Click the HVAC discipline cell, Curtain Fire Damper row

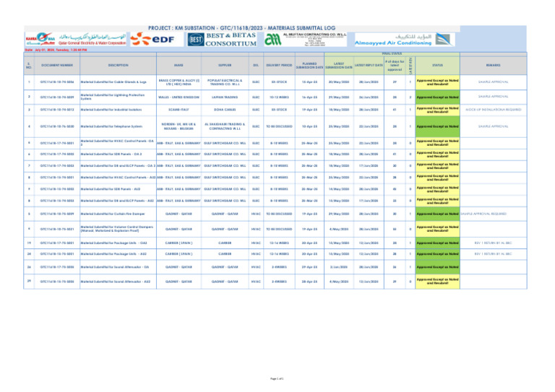click(x=256, y=214)
